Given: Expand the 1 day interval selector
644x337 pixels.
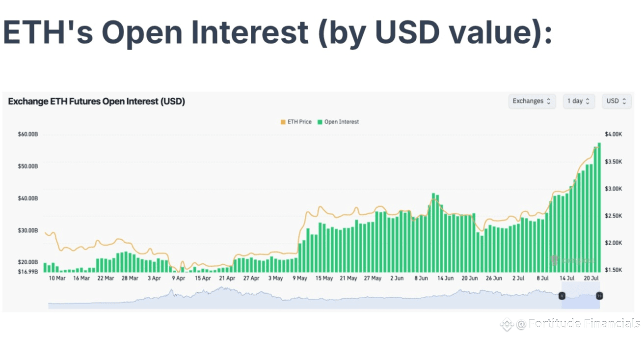Looking at the screenshot, I should pyautogui.click(x=579, y=101).
